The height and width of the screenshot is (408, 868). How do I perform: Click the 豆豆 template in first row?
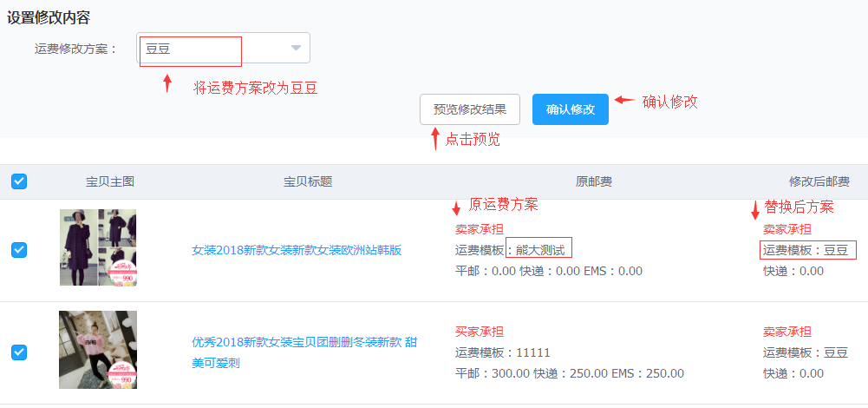tap(836, 250)
